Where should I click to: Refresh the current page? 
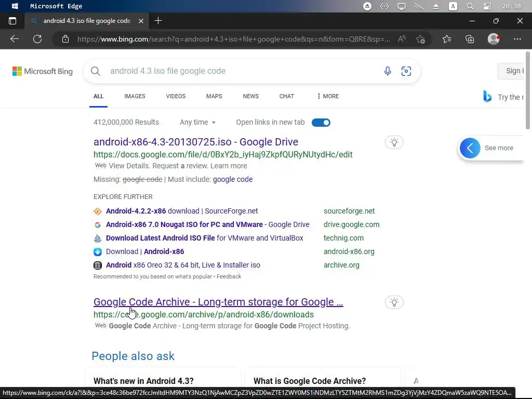click(x=37, y=39)
